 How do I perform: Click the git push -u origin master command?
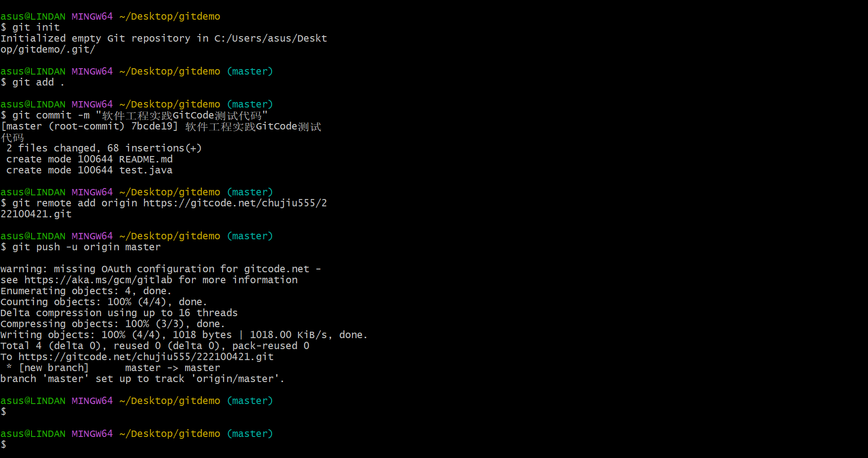(x=80, y=247)
